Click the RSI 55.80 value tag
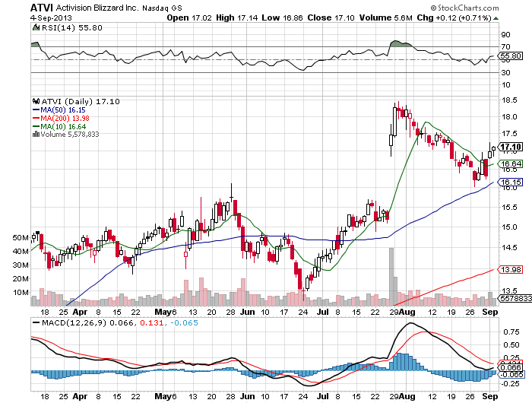This screenshot has width=532, height=403. click(x=510, y=56)
